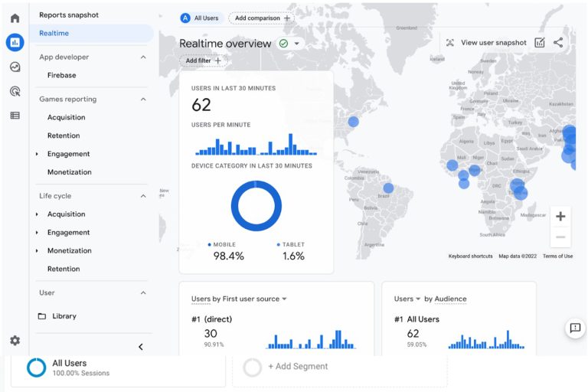Open Admin settings gear icon

(x=15, y=341)
